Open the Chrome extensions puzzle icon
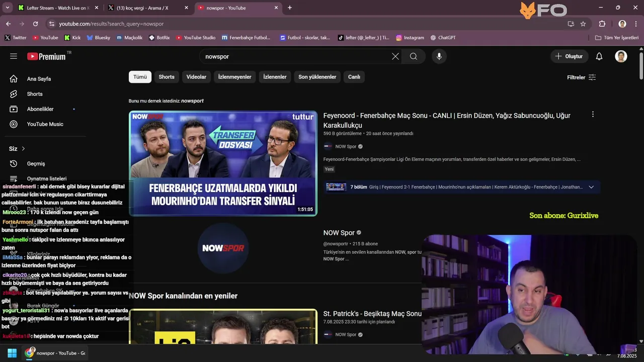Image resolution: width=644 pixels, height=362 pixels. tap(602, 24)
